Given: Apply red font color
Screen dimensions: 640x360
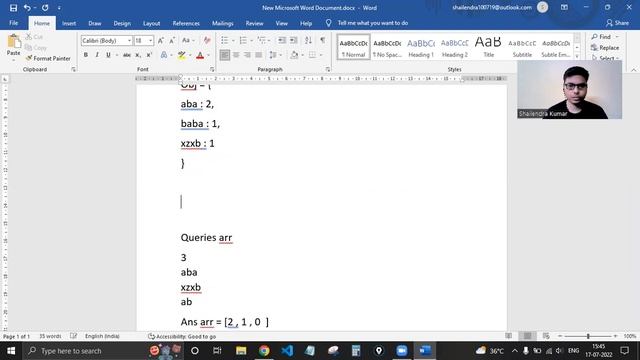Looking at the screenshot, I should tap(200, 55).
